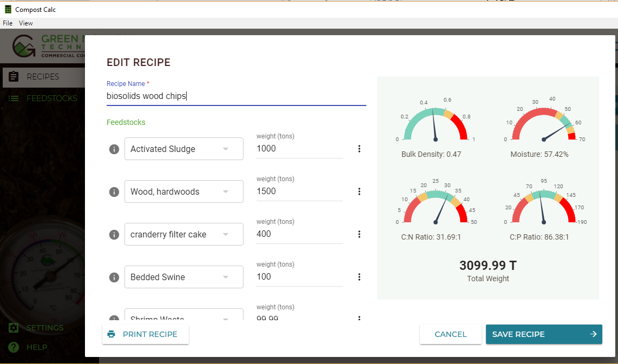The height and width of the screenshot is (364, 618).
Task: Open three-dot menu for cranderry filter cake row
Action: [x=359, y=234]
